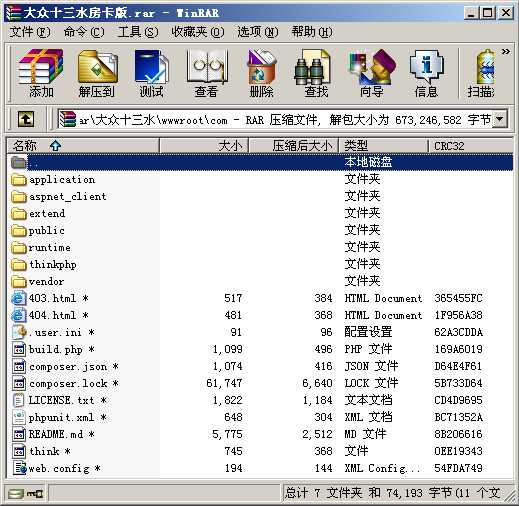Show archive 信息 (Info) icon
This screenshot has height=506, width=519.
426,73
